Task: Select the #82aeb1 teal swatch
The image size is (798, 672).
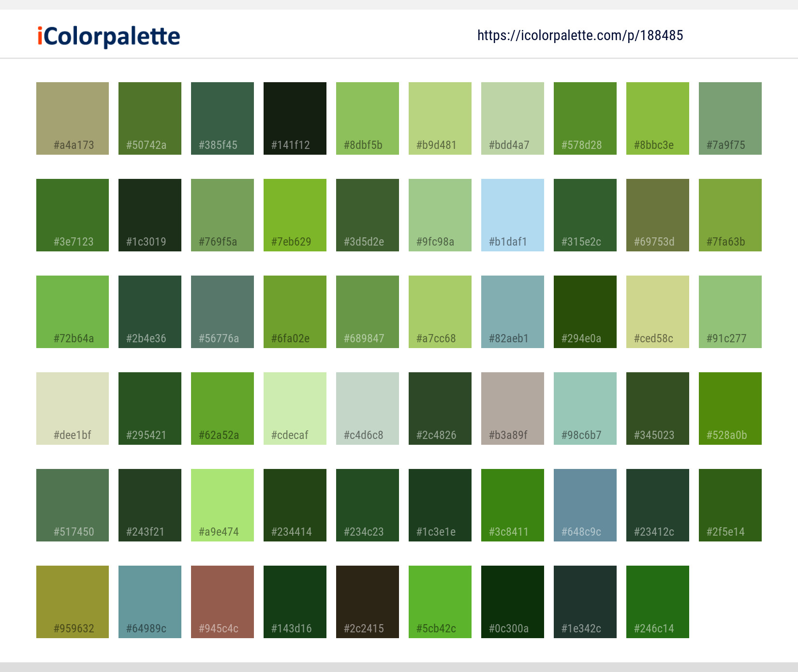Action: coord(513,312)
